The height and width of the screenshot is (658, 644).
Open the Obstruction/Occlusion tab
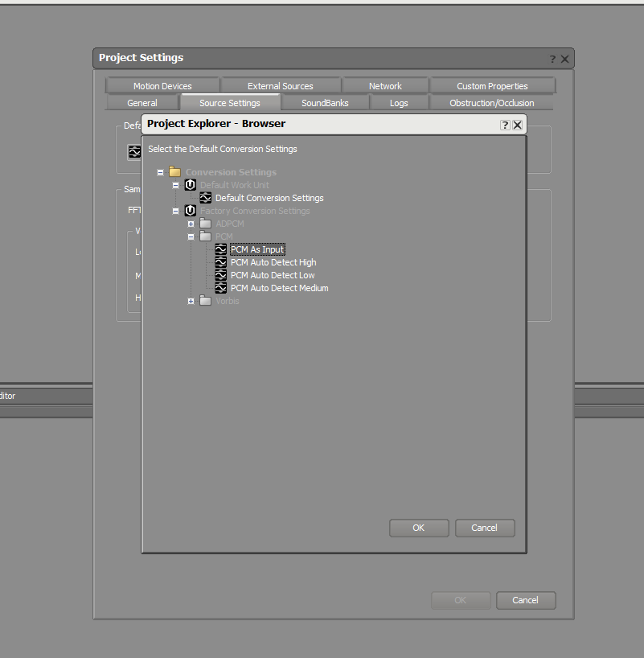point(492,103)
